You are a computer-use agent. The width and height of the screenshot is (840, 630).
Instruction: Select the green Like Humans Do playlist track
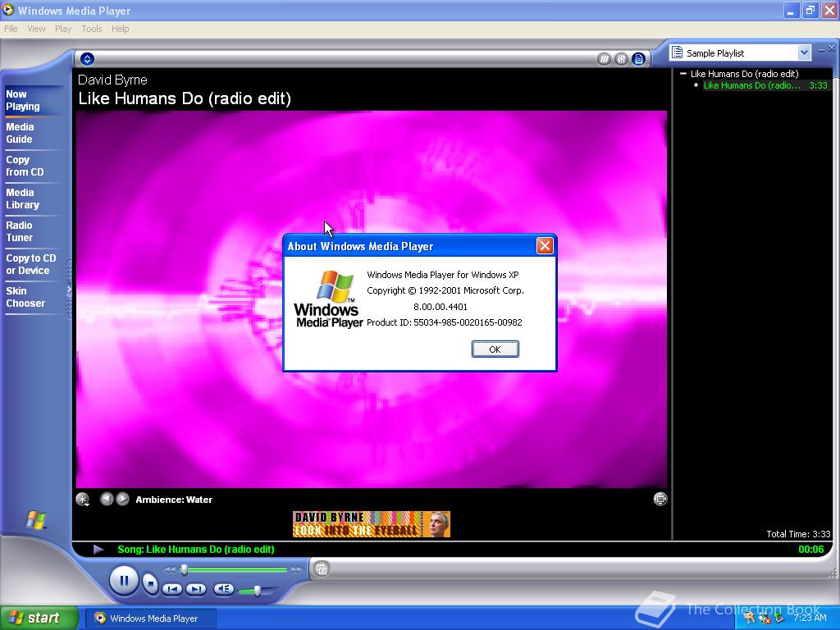pyautogui.click(x=765, y=85)
